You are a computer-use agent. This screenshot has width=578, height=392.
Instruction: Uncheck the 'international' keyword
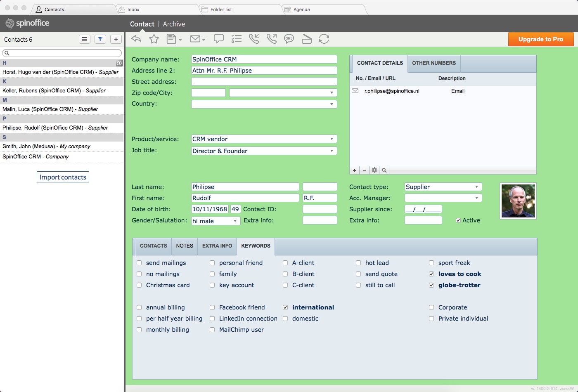[x=285, y=307]
